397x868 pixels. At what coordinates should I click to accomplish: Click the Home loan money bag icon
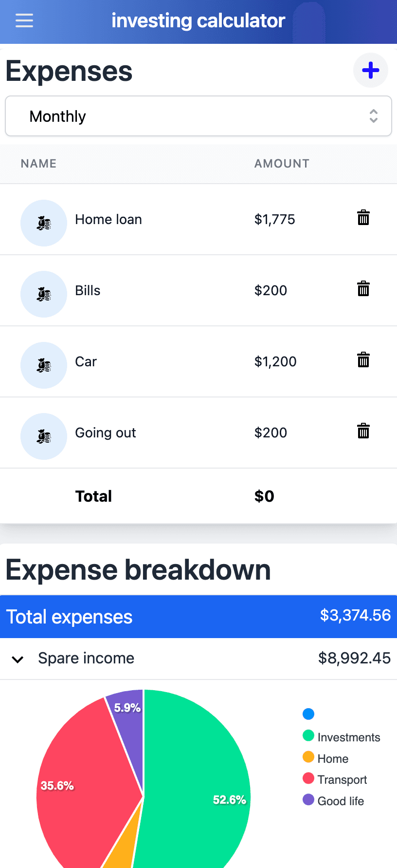44,223
